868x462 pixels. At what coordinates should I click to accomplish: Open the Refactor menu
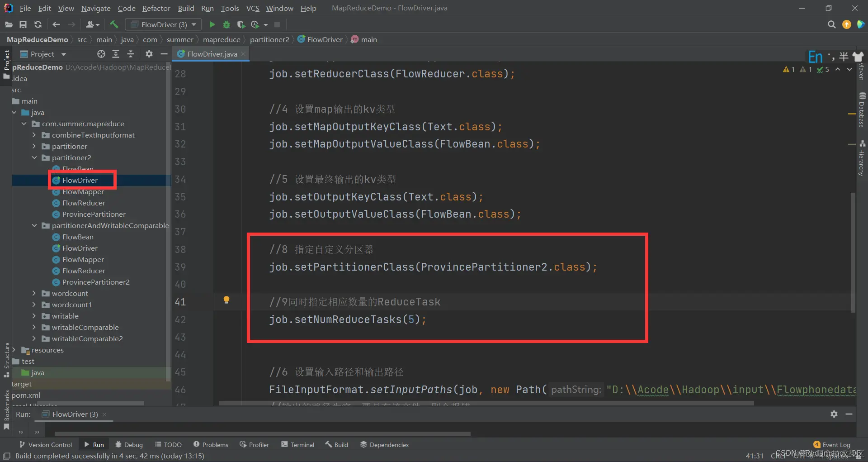[156, 8]
